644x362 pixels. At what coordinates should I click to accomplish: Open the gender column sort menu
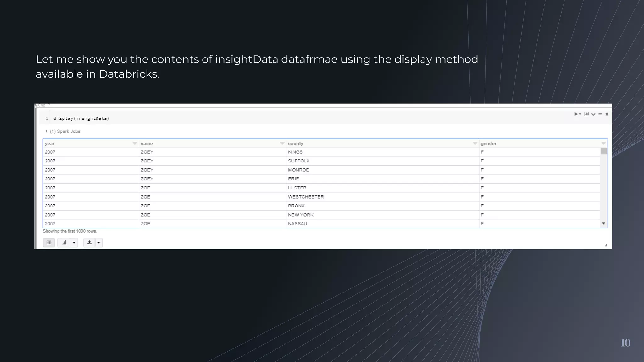click(603, 143)
